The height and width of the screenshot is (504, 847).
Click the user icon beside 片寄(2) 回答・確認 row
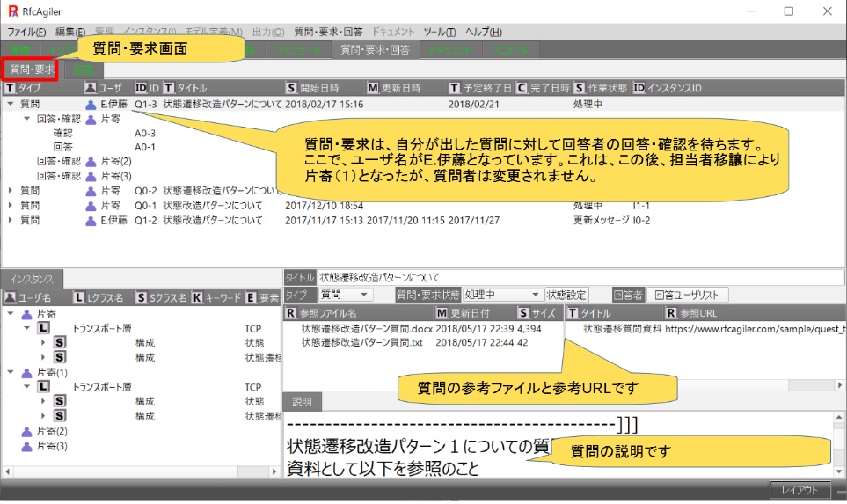pyautogui.click(x=91, y=162)
